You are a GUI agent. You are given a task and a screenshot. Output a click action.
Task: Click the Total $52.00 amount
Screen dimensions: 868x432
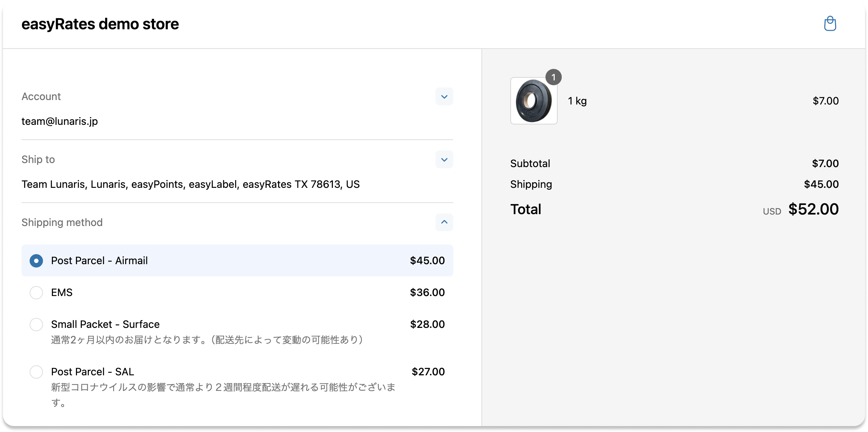tap(814, 209)
